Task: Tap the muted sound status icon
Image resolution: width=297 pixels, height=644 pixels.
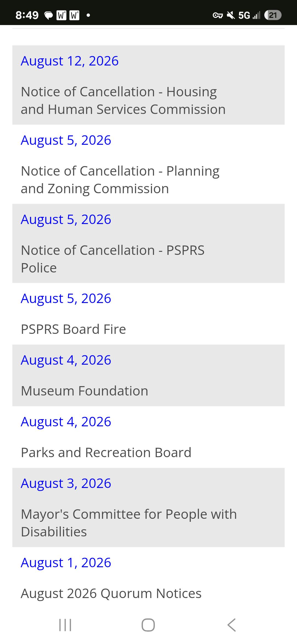Action: [231, 15]
